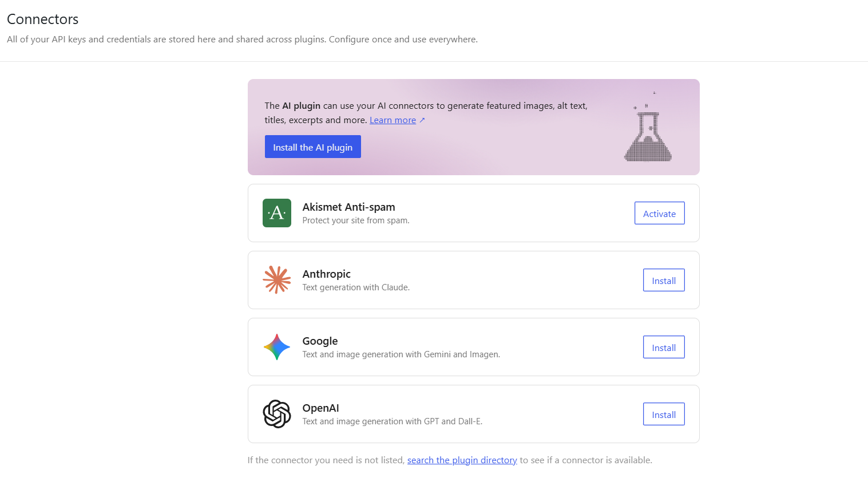Click external link arrow beside Learn more
The image size is (868, 497).
(422, 120)
